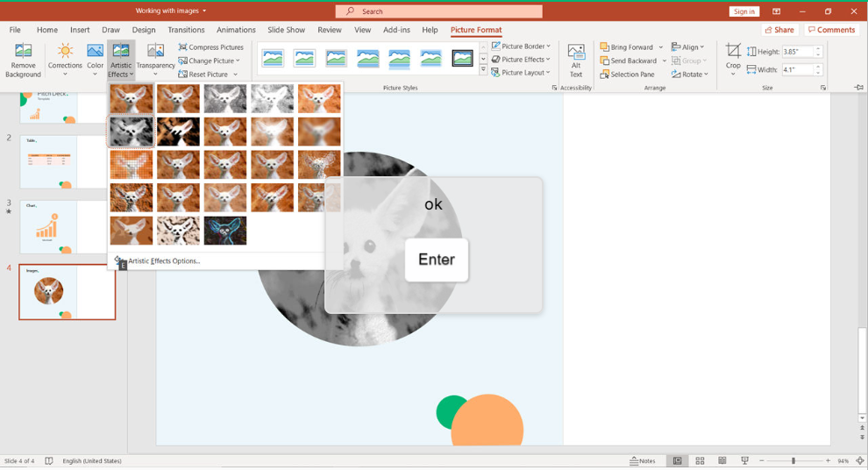Open the Picture Styles dialog launcher
The width and height of the screenshot is (868, 470).
pyautogui.click(x=554, y=88)
